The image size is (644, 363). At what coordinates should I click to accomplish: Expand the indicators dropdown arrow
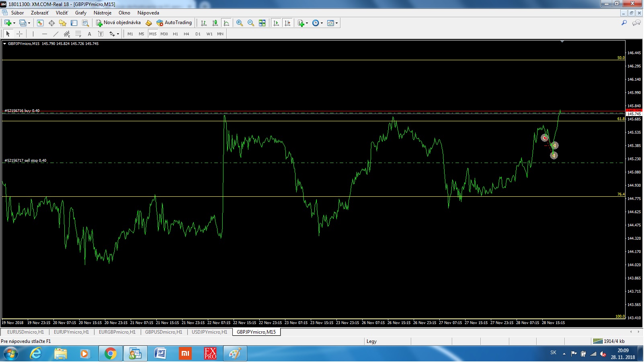coord(307,23)
